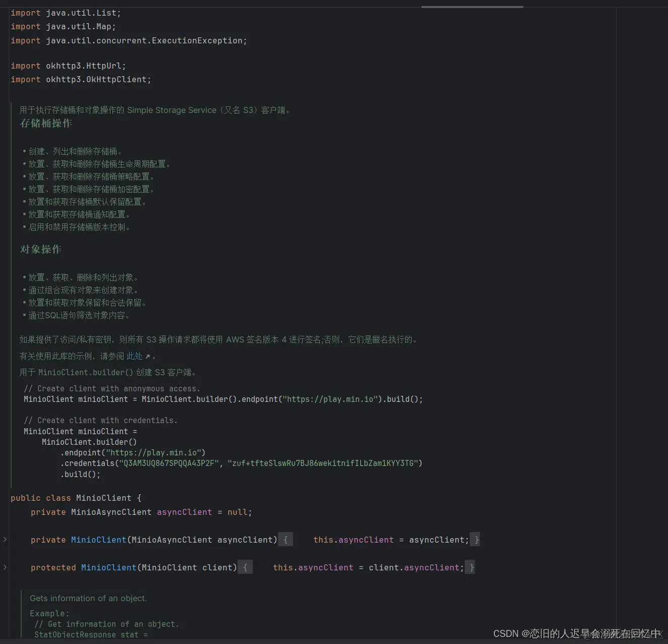Select the ExecutionException import line

(x=128, y=40)
